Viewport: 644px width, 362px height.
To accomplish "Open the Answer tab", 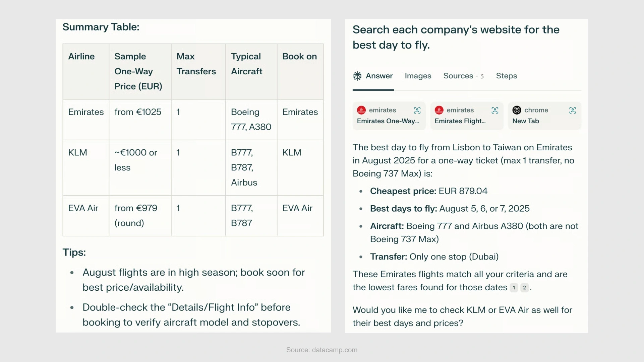I will tap(373, 76).
